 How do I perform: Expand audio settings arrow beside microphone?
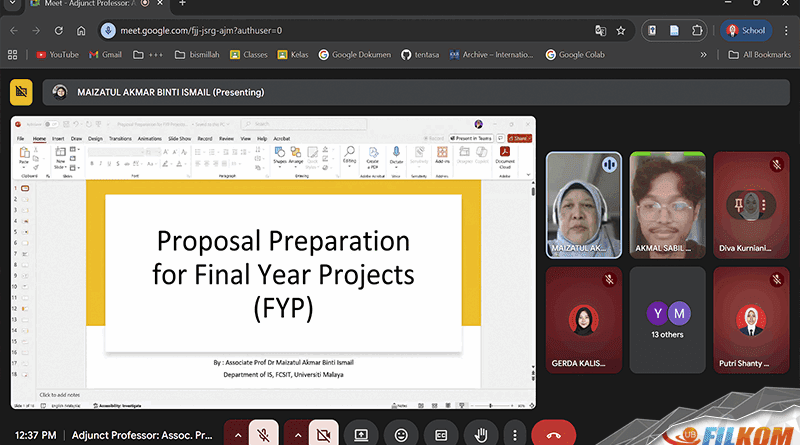point(237,435)
